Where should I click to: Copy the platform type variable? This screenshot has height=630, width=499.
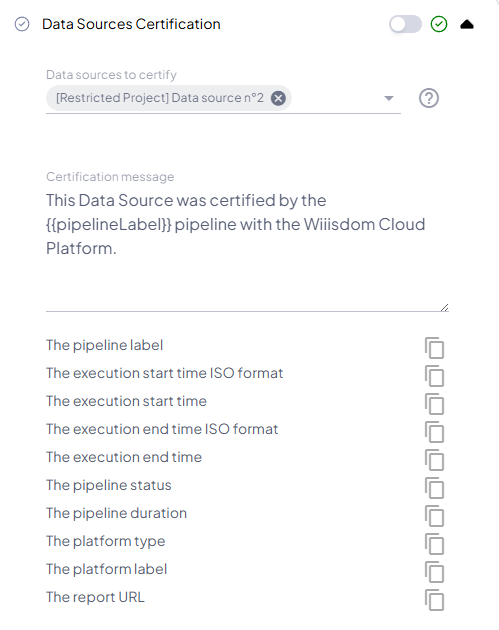click(434, 544)
